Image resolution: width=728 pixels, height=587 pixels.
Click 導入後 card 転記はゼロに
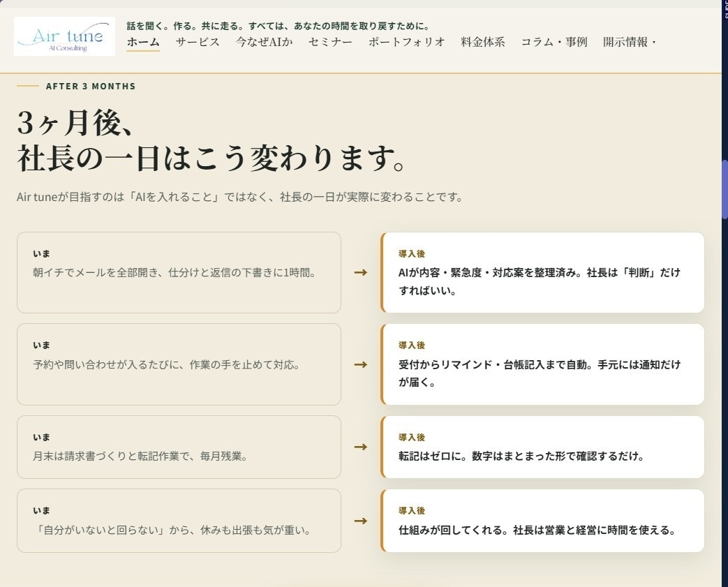(542, 447)
